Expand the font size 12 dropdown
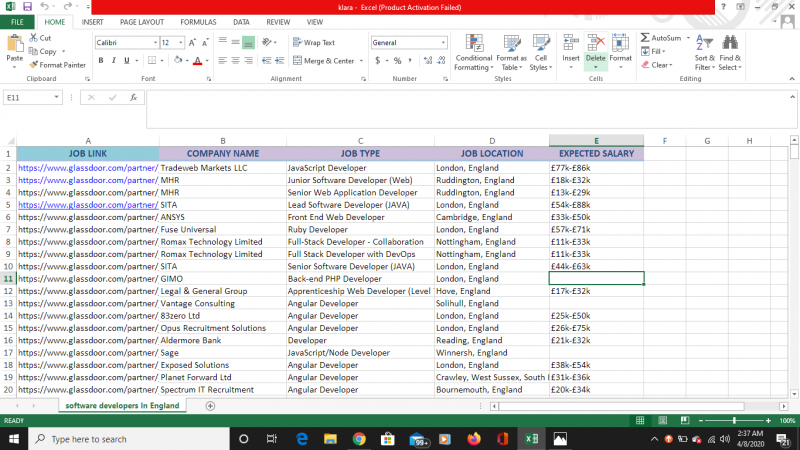This screenshot has height=450, width=800. pyautogui.click(x=181, y=43)
